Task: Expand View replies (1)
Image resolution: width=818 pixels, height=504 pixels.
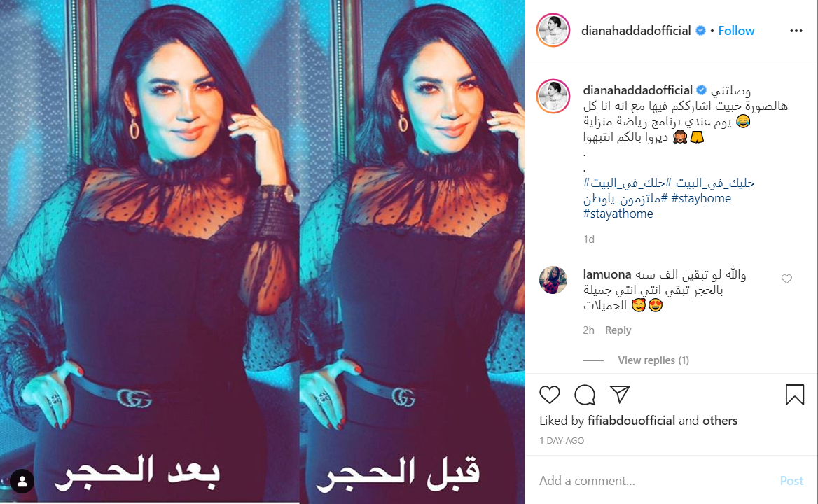Action: [653, 360]
